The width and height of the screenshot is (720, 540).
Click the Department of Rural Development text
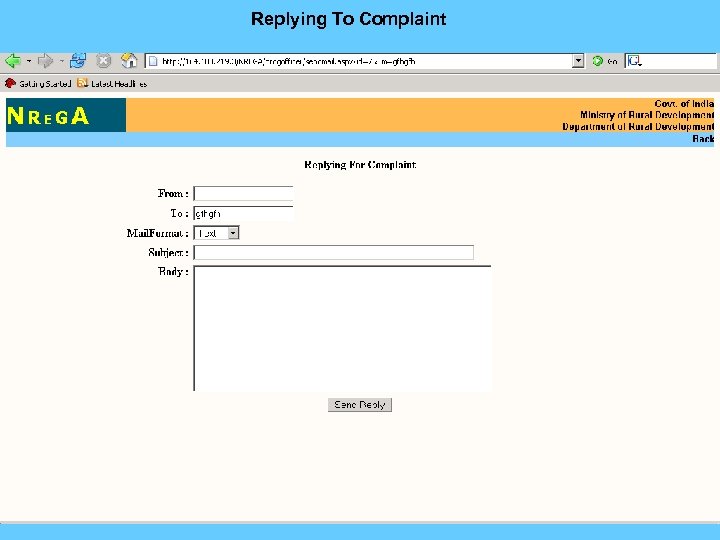click(638, 126)
